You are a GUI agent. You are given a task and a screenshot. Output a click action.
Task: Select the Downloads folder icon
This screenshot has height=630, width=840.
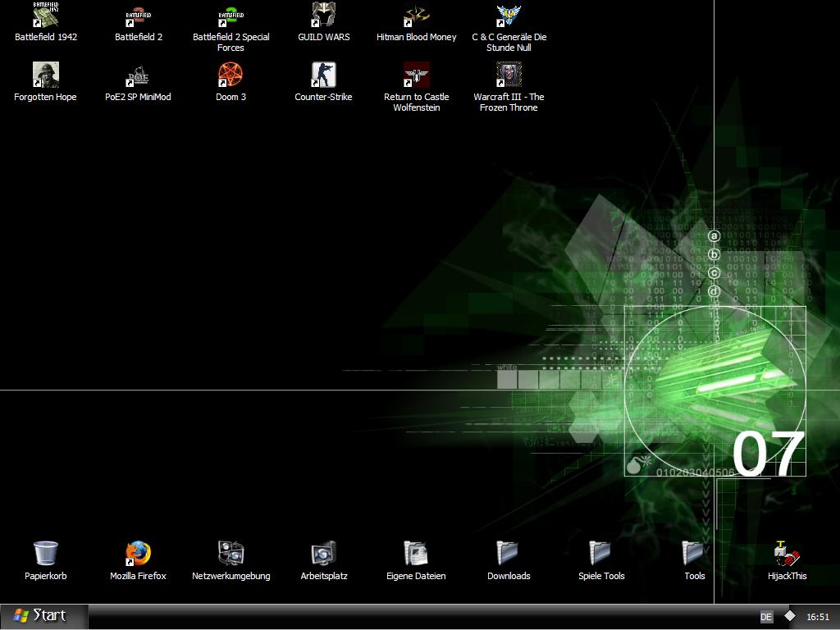[509, 553]
